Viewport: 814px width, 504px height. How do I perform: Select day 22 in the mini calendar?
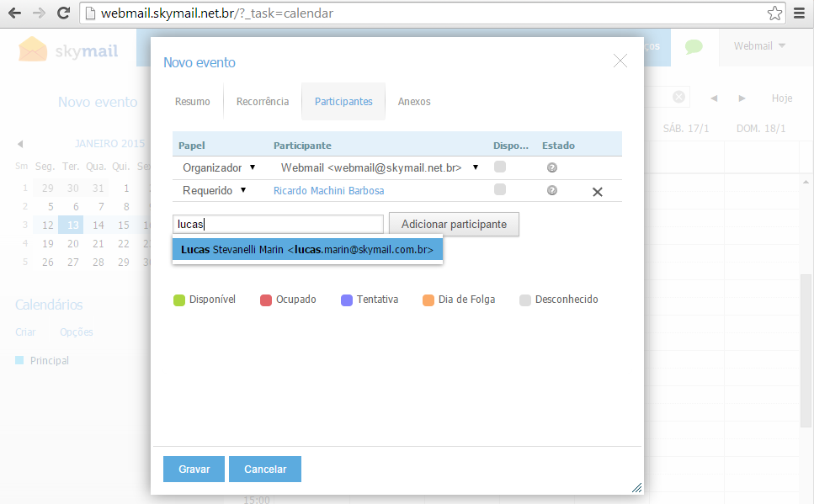point(124,244)
